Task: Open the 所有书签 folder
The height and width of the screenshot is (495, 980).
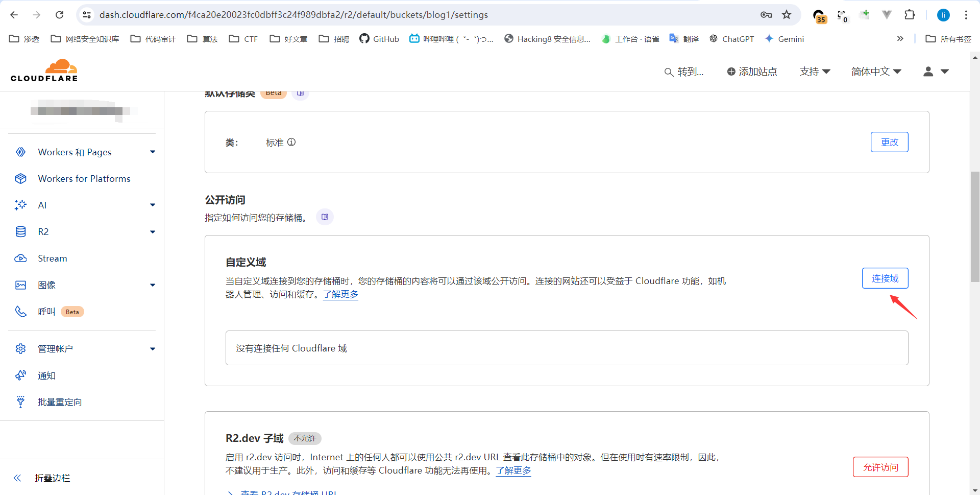Action: (x=948, y=39)
